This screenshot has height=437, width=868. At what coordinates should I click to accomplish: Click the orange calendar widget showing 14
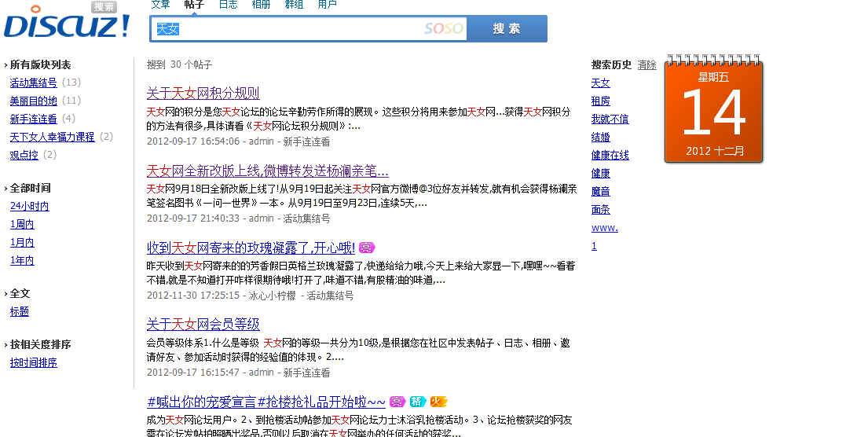click(713, 108)
